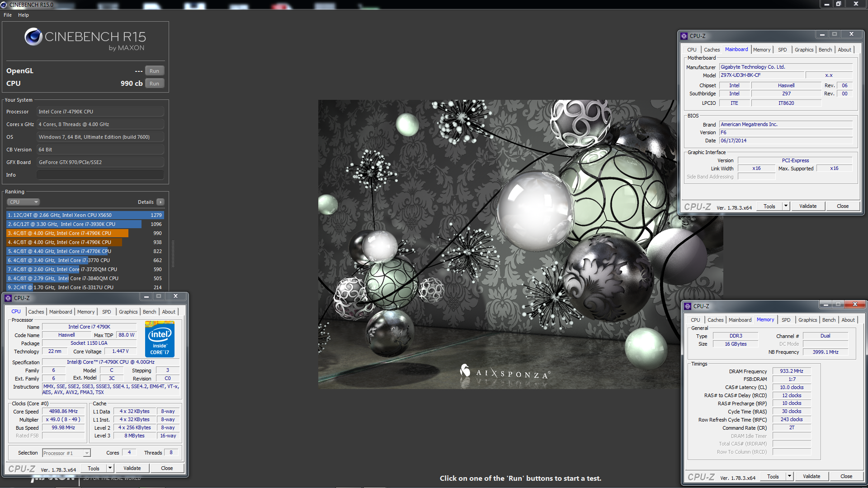Minimize the bottom-right CPU-Z window
Viewport: 868px width, 488px height.
(x=826, y=305)
